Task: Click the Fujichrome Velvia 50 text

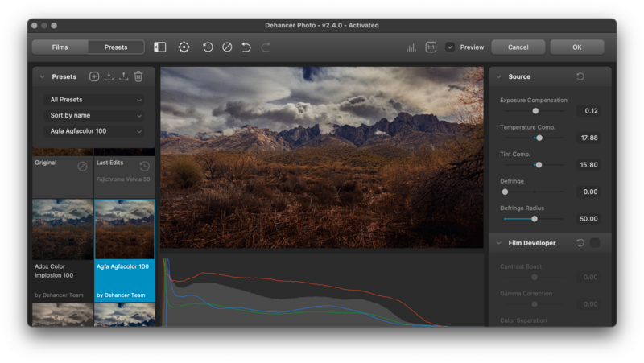Action: pos(123,179)
